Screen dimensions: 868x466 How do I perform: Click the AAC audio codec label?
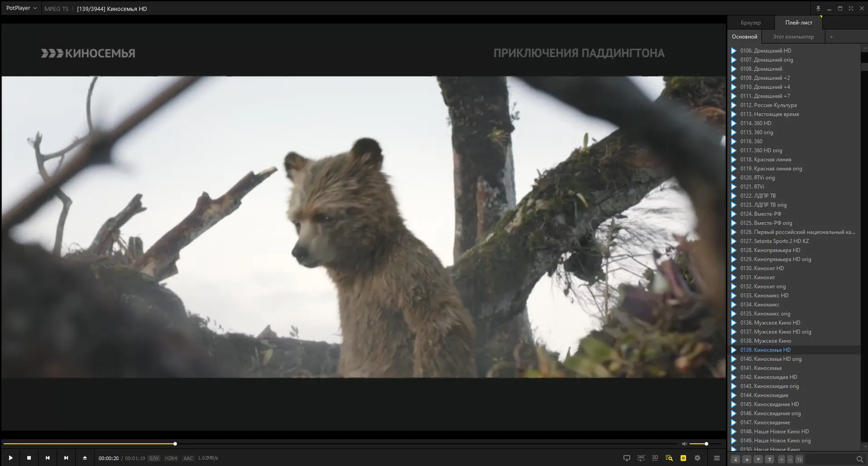point(188,458)
